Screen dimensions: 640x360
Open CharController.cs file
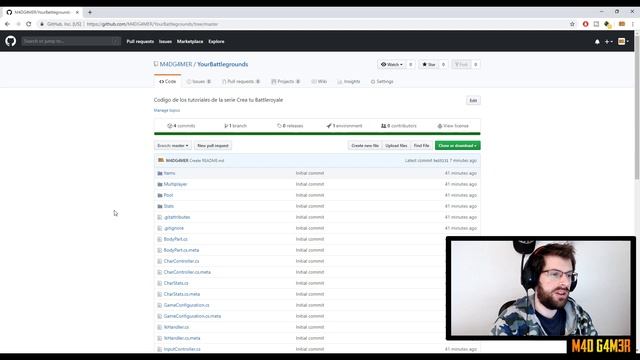click(181, 262)
